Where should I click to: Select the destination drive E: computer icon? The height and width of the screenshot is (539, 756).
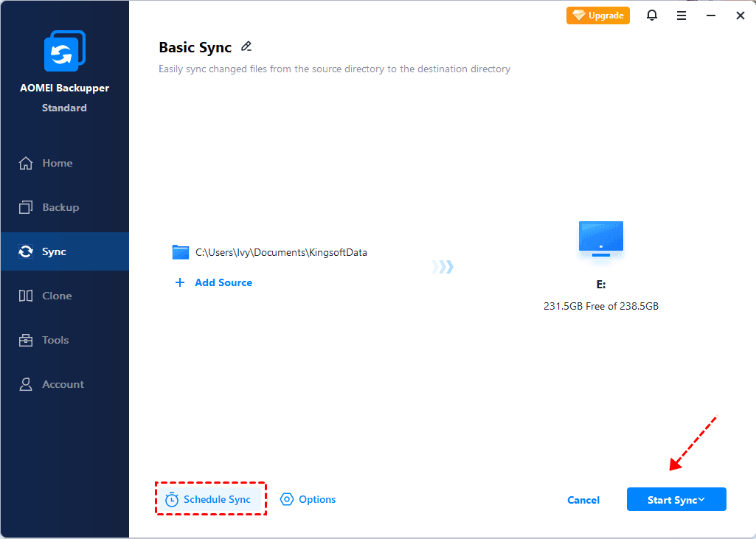601,239
